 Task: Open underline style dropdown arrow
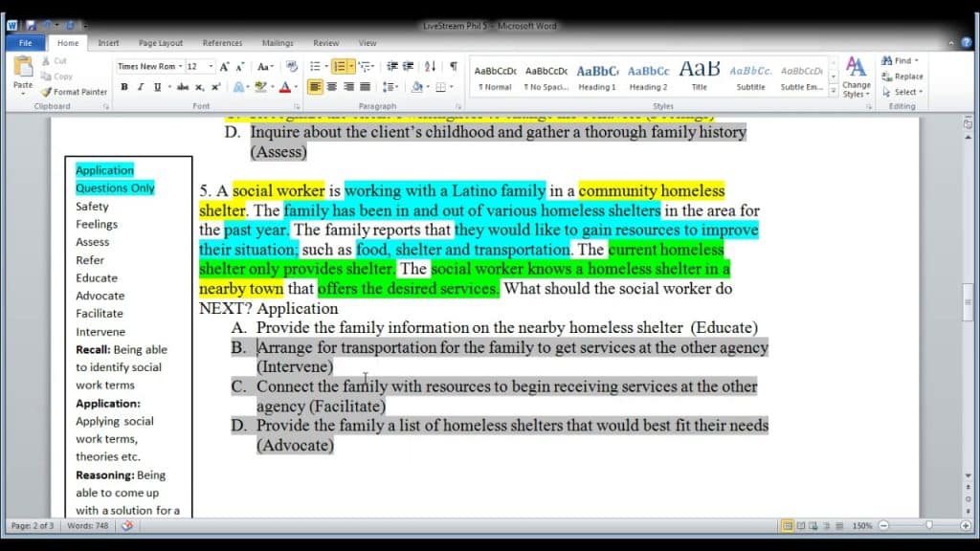[x=169, y=87]
